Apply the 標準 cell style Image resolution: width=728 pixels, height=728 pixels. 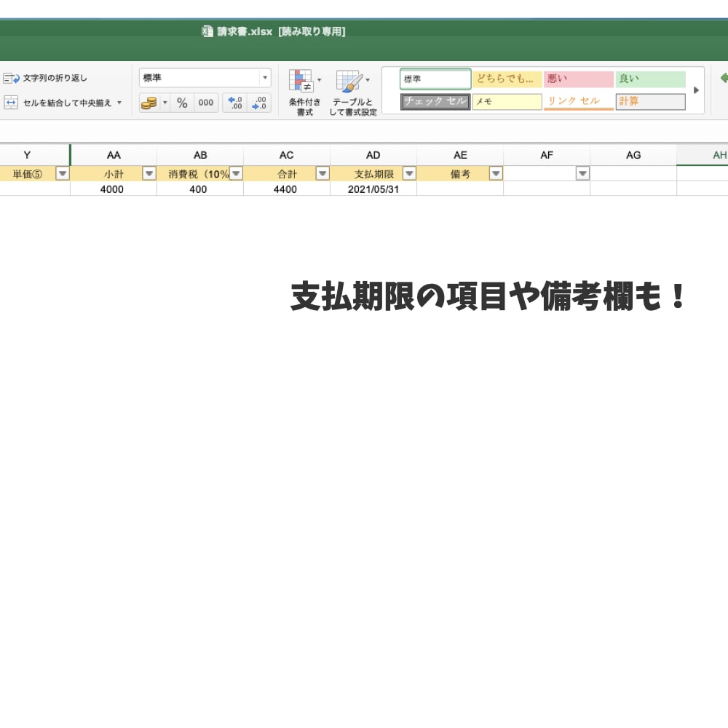(435, 79)
